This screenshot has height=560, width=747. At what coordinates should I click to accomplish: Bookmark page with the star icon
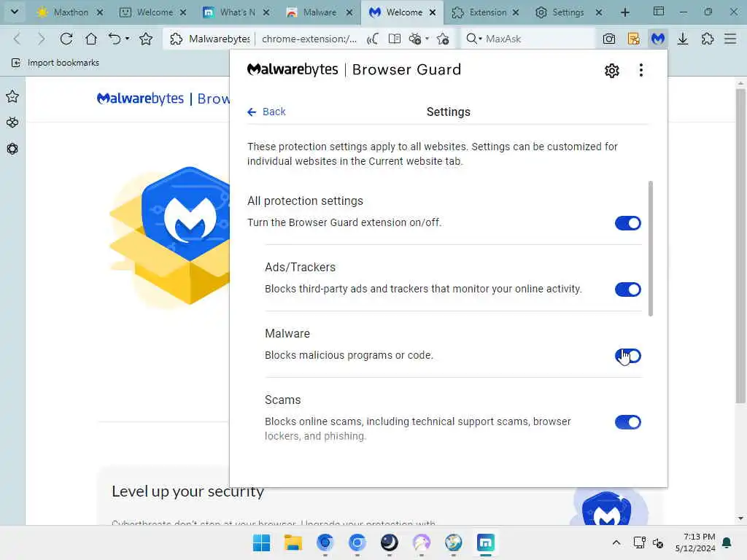point(146,39)
